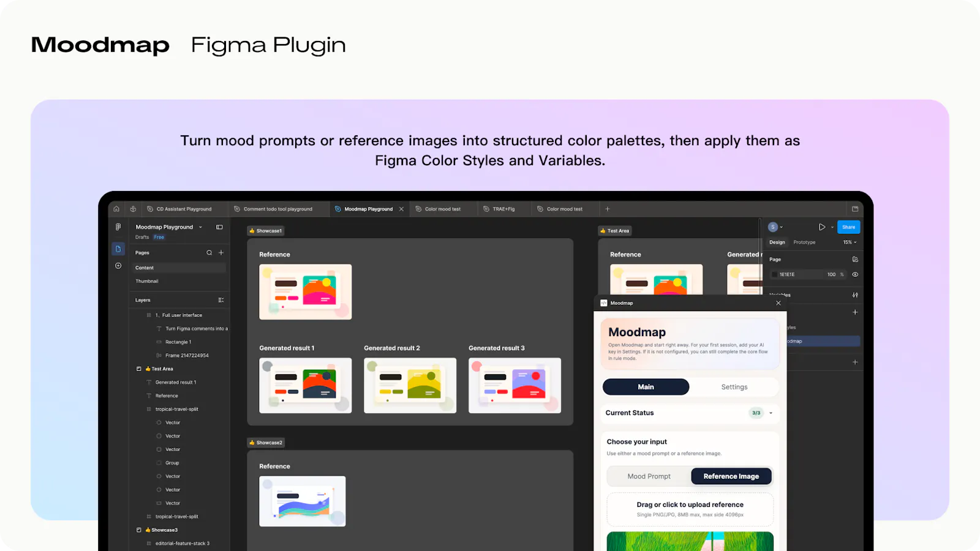Open Figma home via the house icon

[116, 209]
